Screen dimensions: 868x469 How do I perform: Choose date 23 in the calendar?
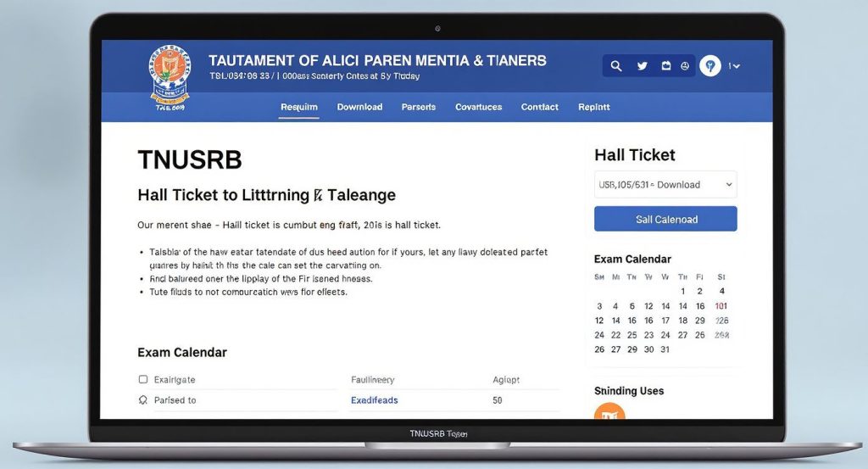tap(648, 335)
